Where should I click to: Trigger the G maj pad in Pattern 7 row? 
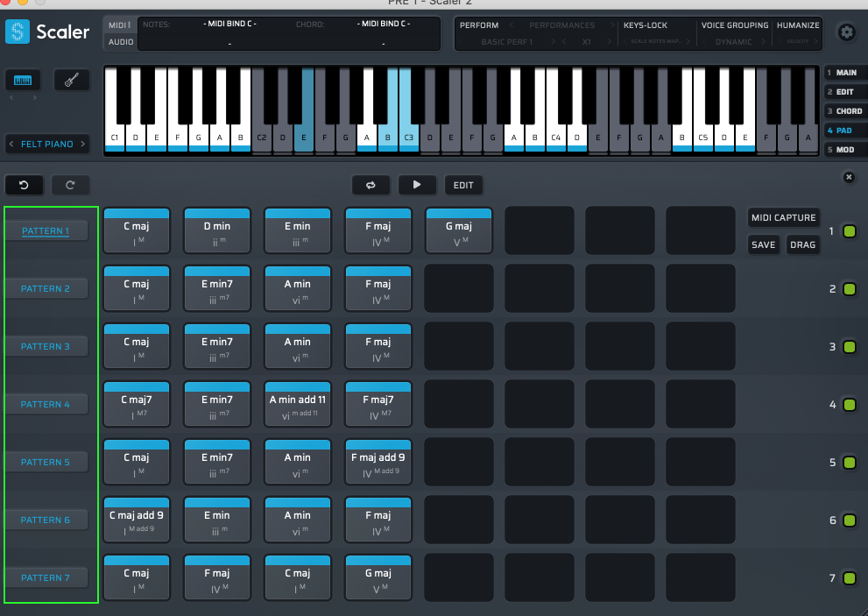click(x=378, y=577)
